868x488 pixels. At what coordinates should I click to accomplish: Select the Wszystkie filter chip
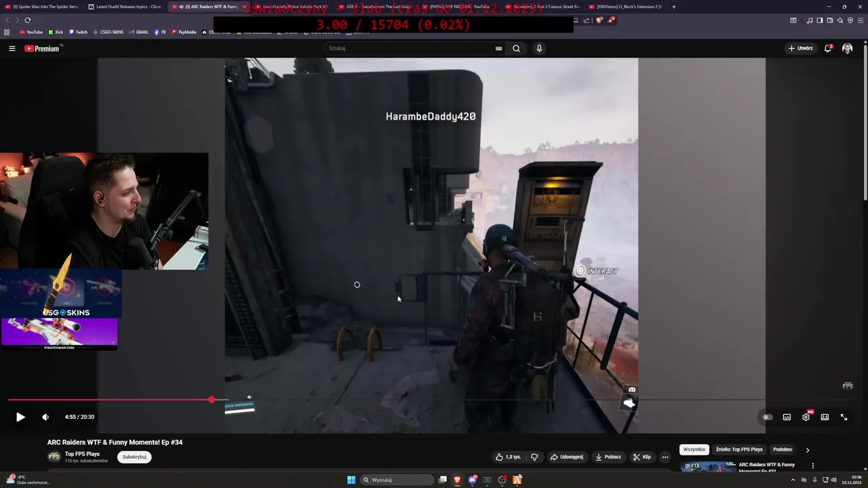694,449
